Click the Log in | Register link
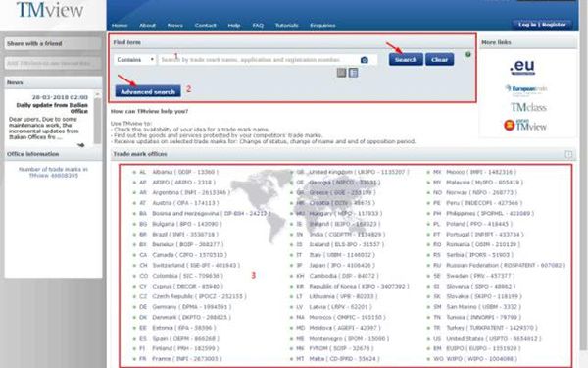Image resolution: width=588 pixels, height=368 pixels. point(542,25)
